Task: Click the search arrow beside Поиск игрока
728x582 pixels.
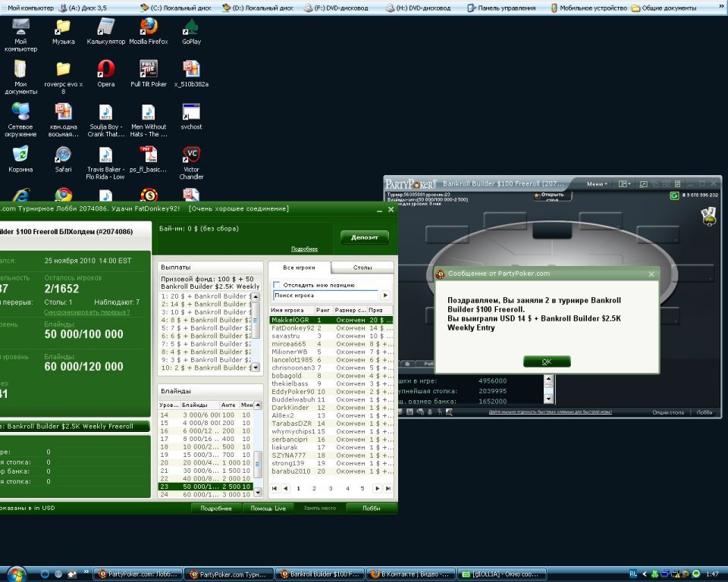Action: [385, 296]
